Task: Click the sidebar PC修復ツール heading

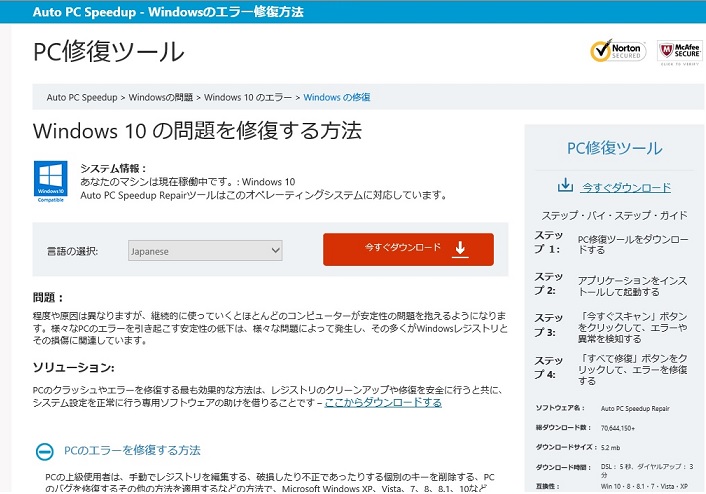Action: pyautogui.click(x=614, y=148)
